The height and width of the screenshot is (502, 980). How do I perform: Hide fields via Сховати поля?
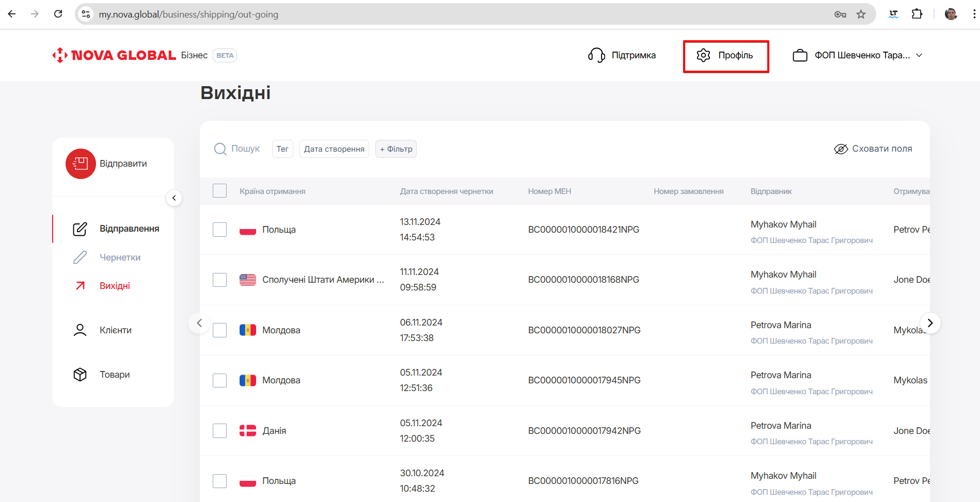click(x=873, y=149)
